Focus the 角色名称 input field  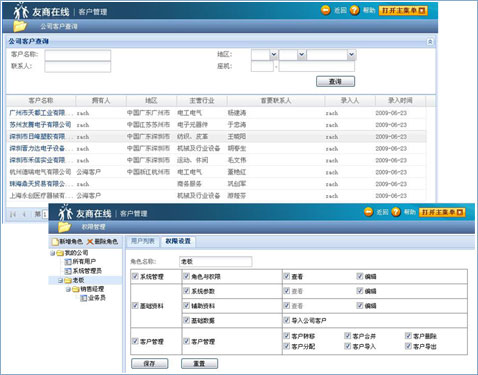pyautogui.click(x=215, y=262)
